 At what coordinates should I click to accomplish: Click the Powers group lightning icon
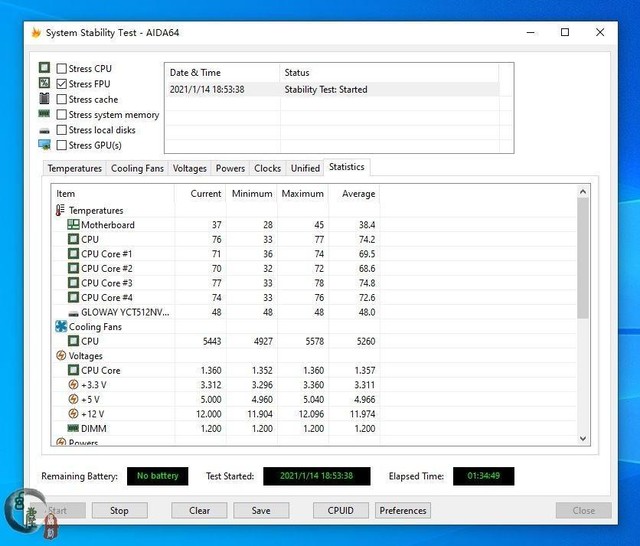[61, 442]
